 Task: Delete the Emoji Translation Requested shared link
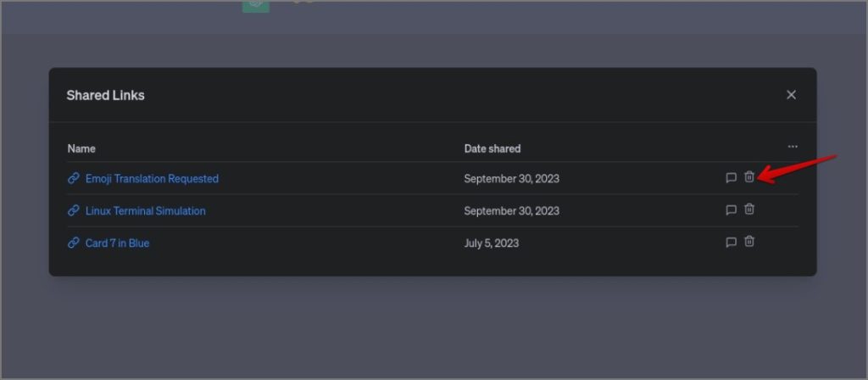(749, 177)
